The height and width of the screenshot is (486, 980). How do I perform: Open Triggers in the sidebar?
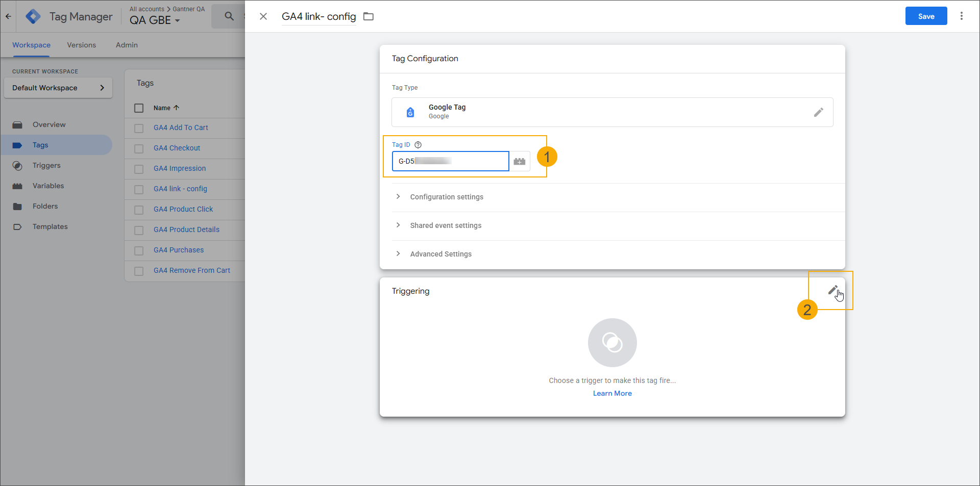pyautogui.click(x=46, y=165)
